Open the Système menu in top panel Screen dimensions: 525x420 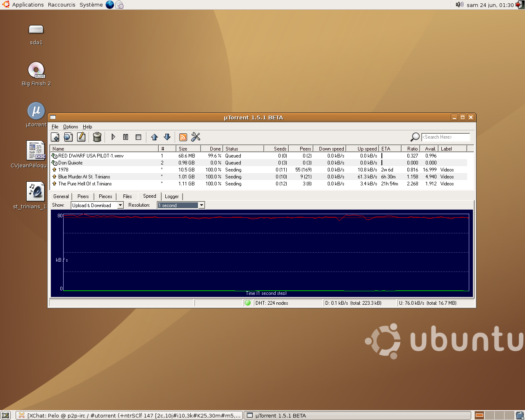pyautogui.click(x=91, y=5)
